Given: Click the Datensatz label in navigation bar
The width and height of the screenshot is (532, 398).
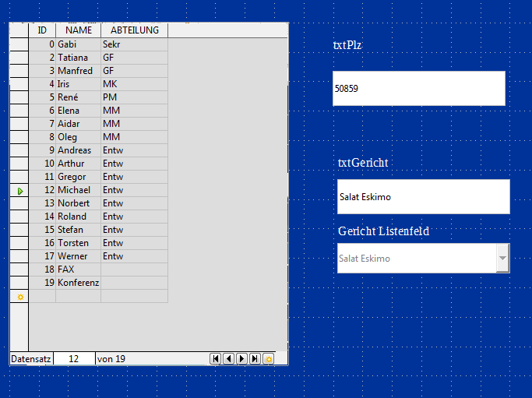Looking at the screenshot, I should point(31,358).
